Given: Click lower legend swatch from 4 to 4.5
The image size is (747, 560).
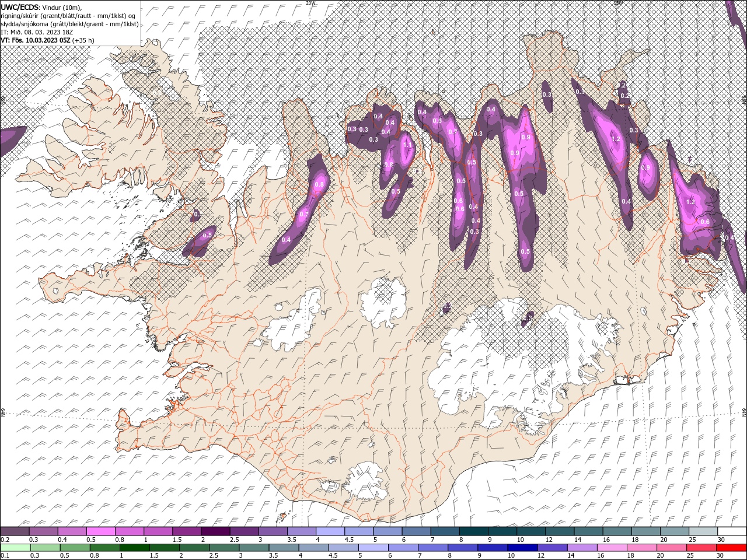Looking at the screenshot, I should click(313, 548).
